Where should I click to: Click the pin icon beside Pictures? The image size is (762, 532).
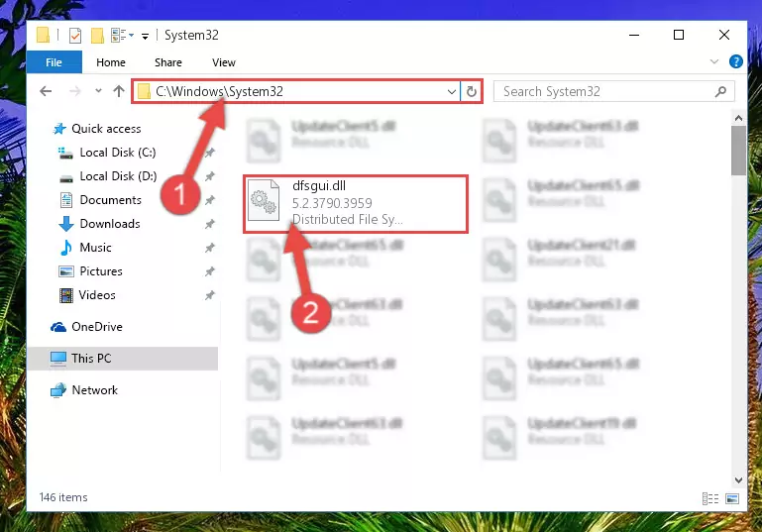(209, 271)
